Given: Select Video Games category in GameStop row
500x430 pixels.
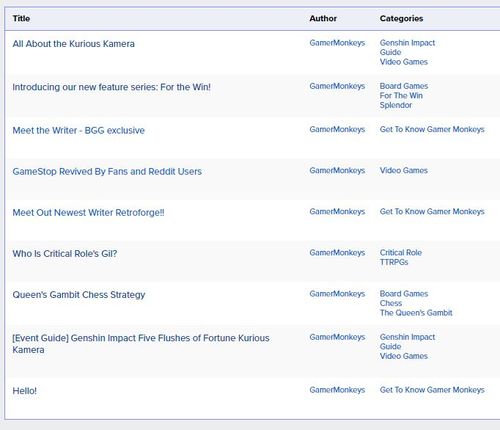Looking at the screenshot, I should pyautogui.click(x=404, y=170).
